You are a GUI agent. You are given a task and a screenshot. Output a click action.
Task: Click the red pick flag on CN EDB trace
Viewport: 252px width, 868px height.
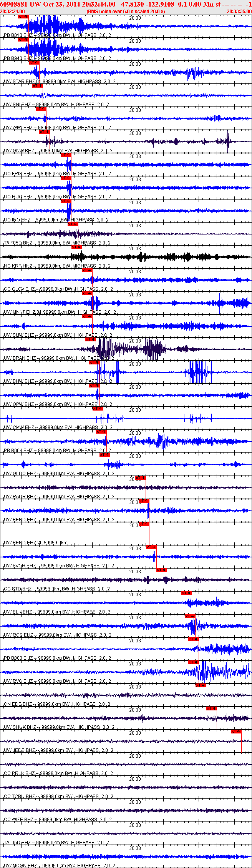(x=201, y=685)
